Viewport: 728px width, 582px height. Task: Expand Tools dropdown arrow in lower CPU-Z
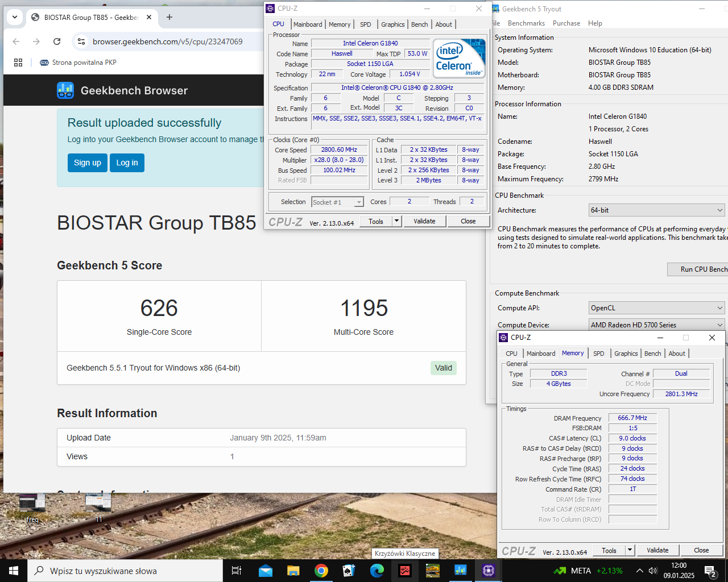point(630,550)
